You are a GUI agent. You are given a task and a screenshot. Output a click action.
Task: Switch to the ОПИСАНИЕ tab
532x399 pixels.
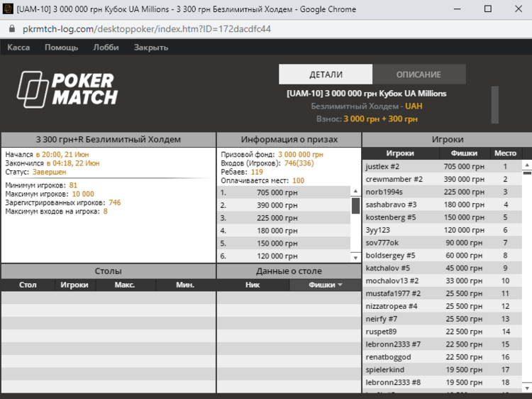[419, 75]
